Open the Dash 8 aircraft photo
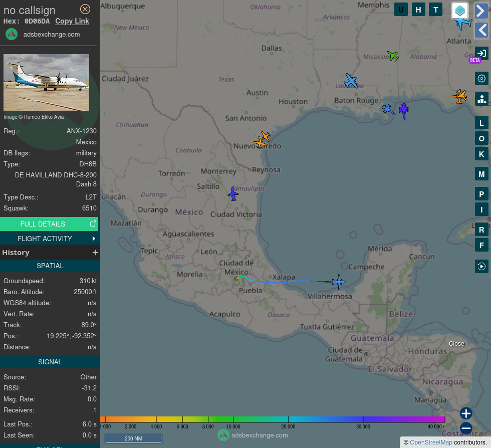The image size is (491, 448). 46,83
